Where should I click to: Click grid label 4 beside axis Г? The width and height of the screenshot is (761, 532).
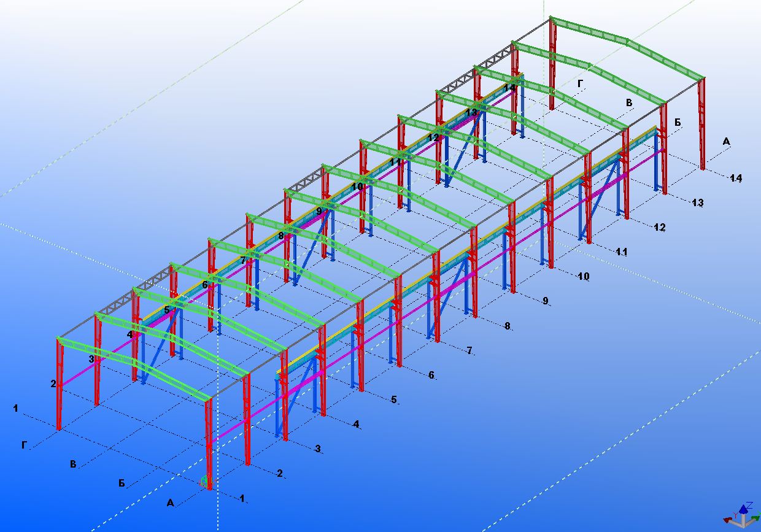coord(129,334)
